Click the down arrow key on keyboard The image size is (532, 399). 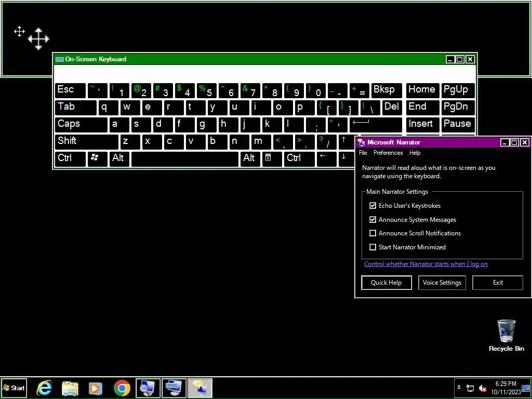pos(346,158)
